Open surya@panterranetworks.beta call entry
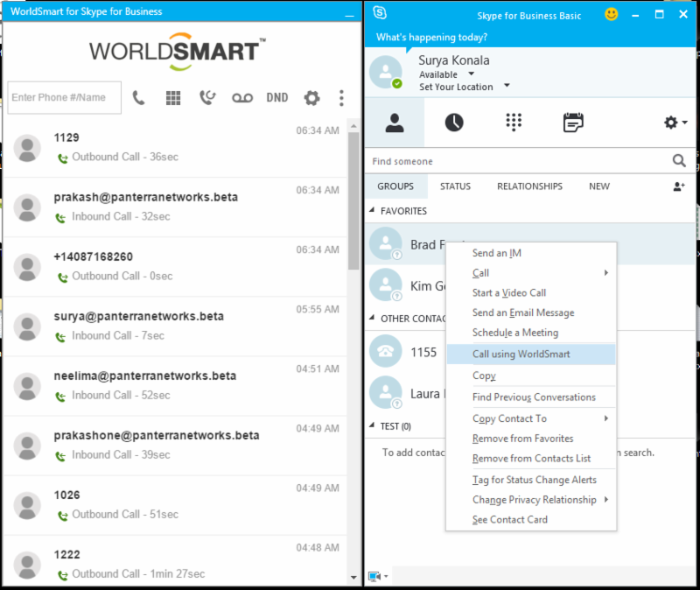700x590 pixels. click(x=175, y=327)
